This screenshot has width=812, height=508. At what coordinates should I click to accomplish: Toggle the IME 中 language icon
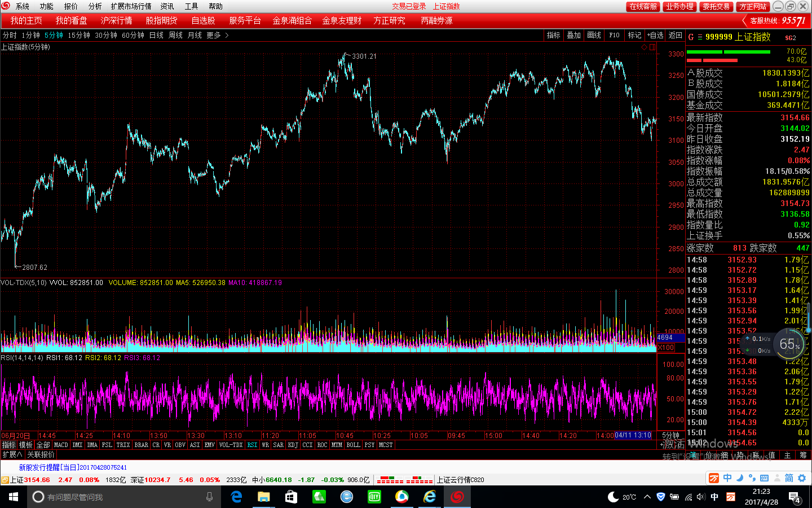[x=727, y=478]
